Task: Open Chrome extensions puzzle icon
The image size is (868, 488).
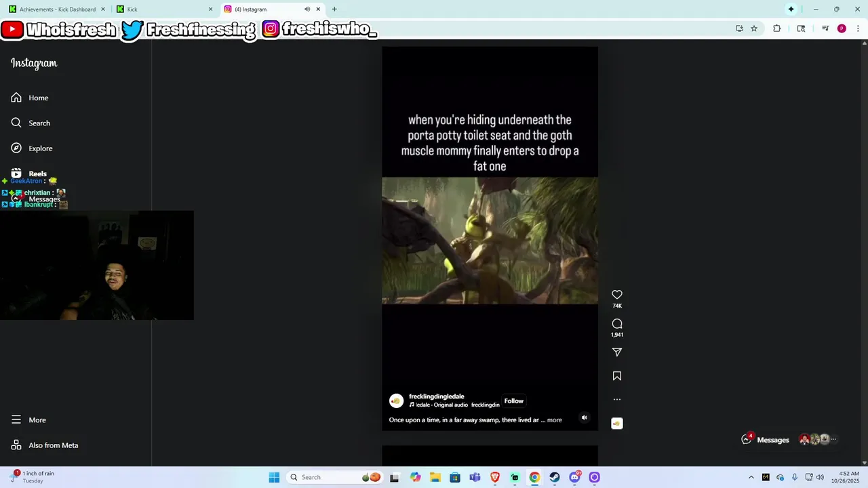Action: click(777, 28)
